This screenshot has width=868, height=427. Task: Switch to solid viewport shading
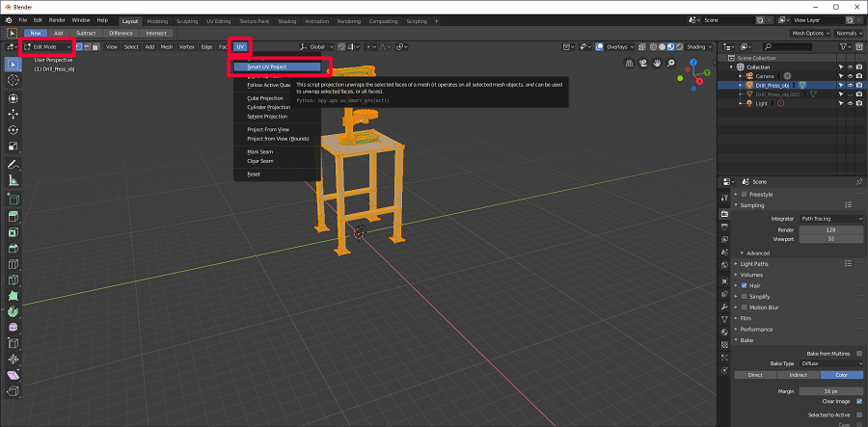[x=662, y=47]
